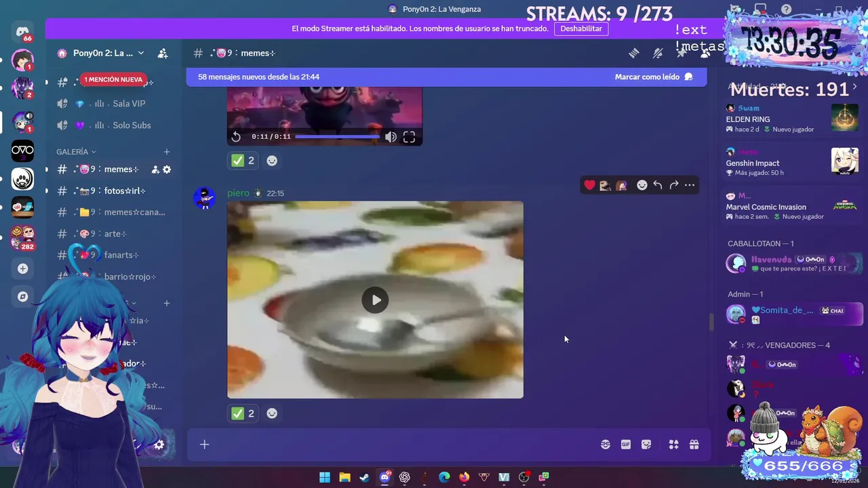Reply to piero's message arrow
Viewport: 868px width, 488px height.
658,185
